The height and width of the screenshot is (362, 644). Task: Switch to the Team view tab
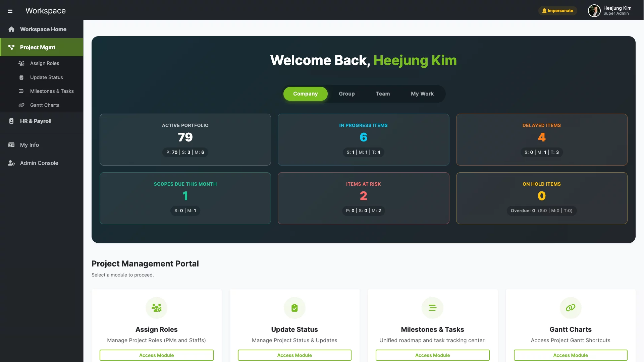(x=383, y=94)
